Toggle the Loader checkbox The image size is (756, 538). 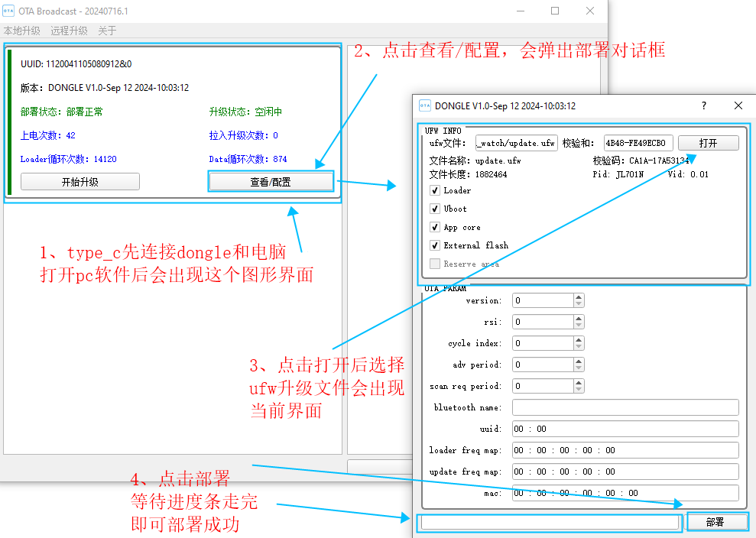pyautogui.click(x=435, y=190)
